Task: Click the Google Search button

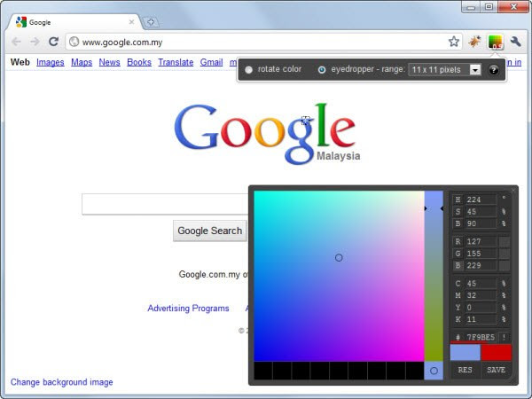Action: pyautogui.click(x=209, y=231)
